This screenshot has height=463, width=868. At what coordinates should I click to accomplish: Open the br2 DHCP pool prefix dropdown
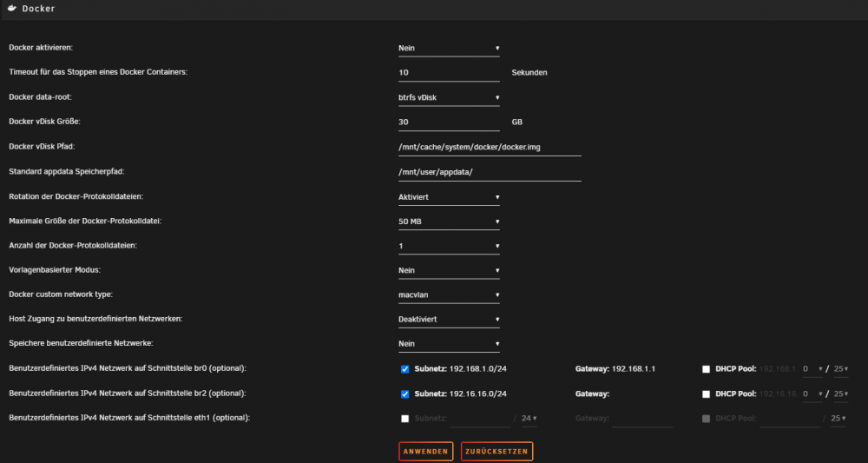[841, 394]
